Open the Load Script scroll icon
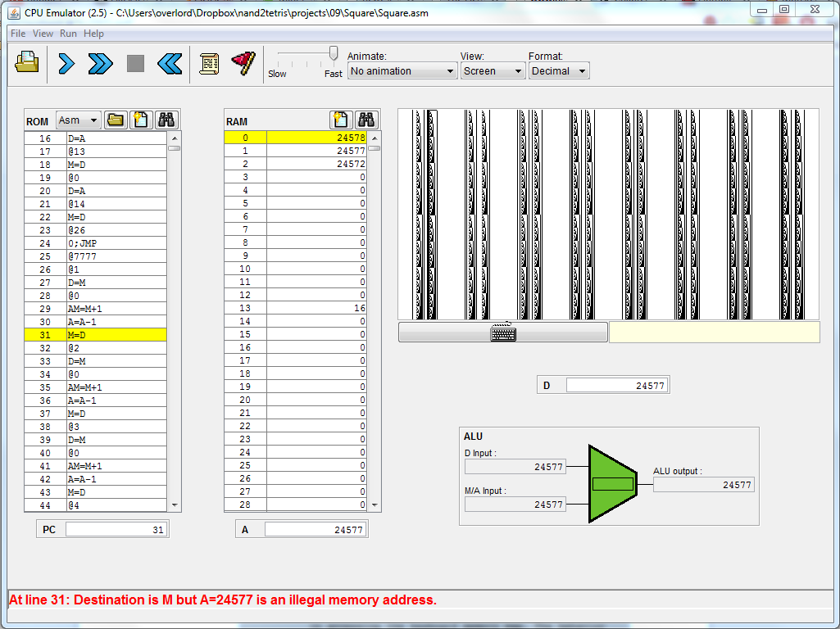 (209, 64)
